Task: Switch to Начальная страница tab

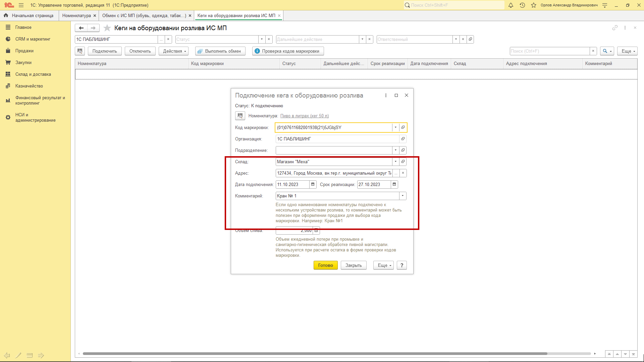Action: (x=29, y=15)
